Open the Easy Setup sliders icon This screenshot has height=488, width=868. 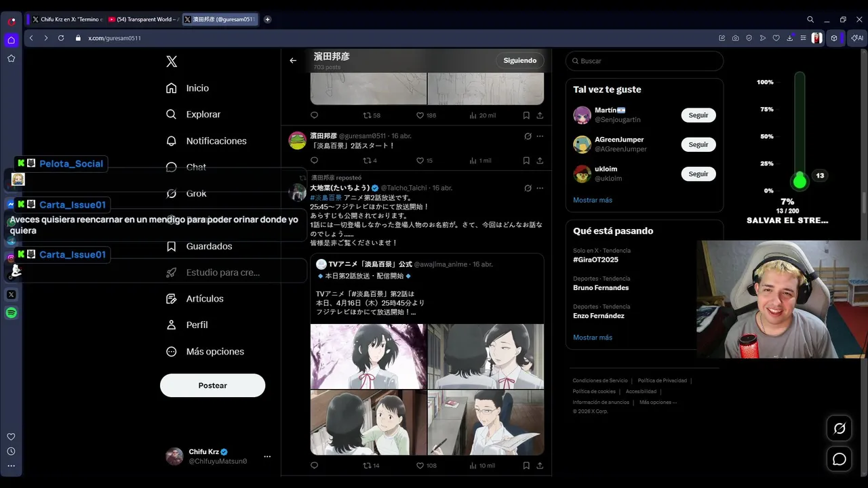803,38
